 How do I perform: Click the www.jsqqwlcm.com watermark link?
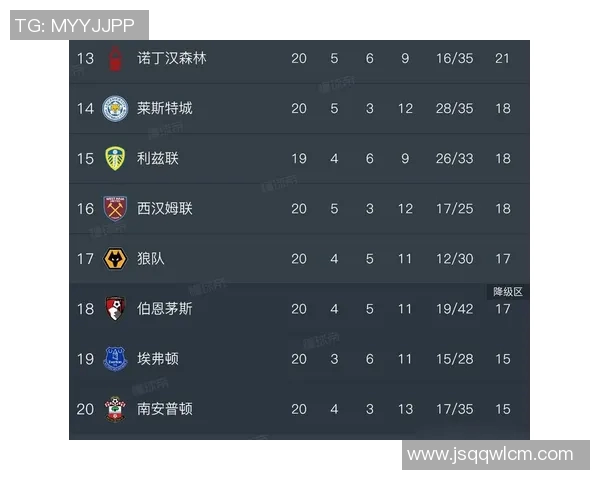pos(490,455)
